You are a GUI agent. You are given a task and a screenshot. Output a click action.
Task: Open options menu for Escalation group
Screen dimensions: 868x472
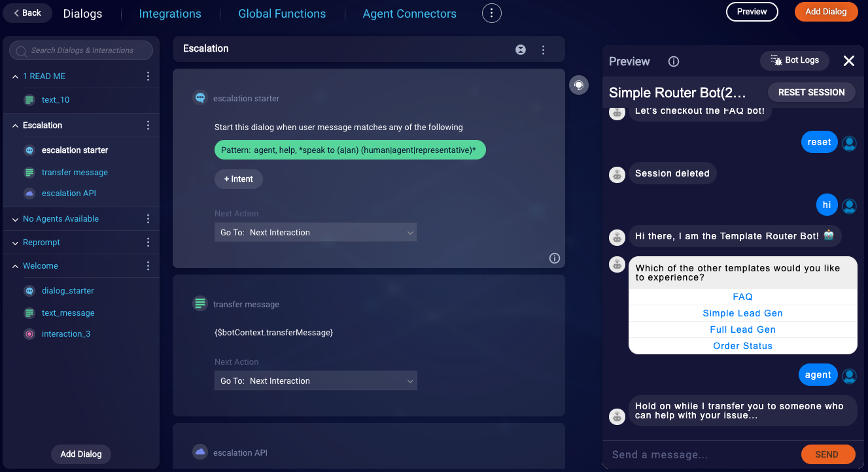pos(148,126)
